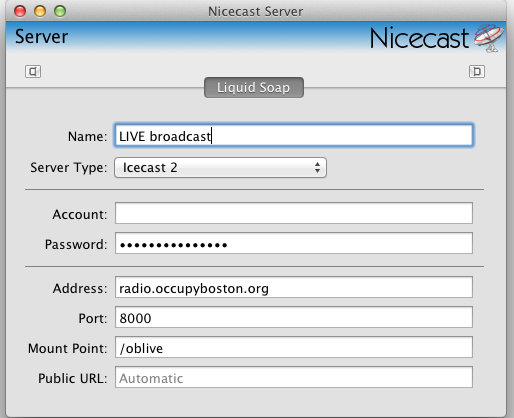
Task: Minimize window with the yellow button
Action: [x=40, y=11]
